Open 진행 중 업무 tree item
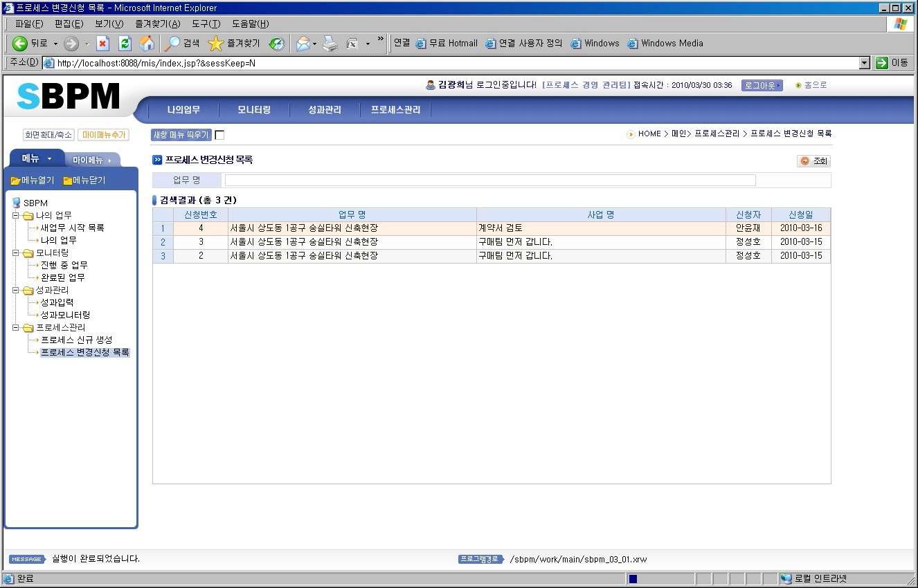 coord(64,265)
